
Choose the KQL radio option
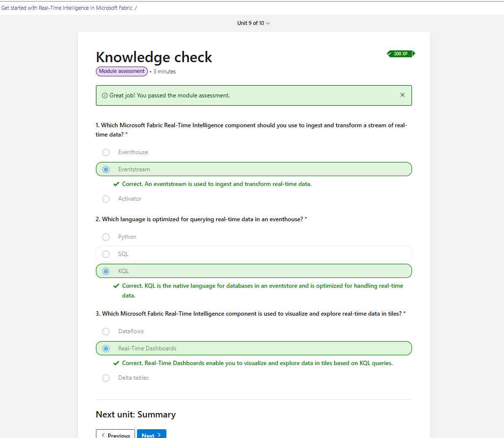pos(106,271)
